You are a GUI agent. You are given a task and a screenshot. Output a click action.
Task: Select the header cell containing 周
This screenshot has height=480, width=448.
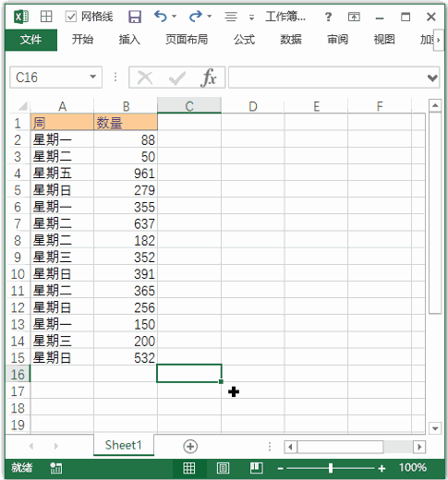pos(62,123)
